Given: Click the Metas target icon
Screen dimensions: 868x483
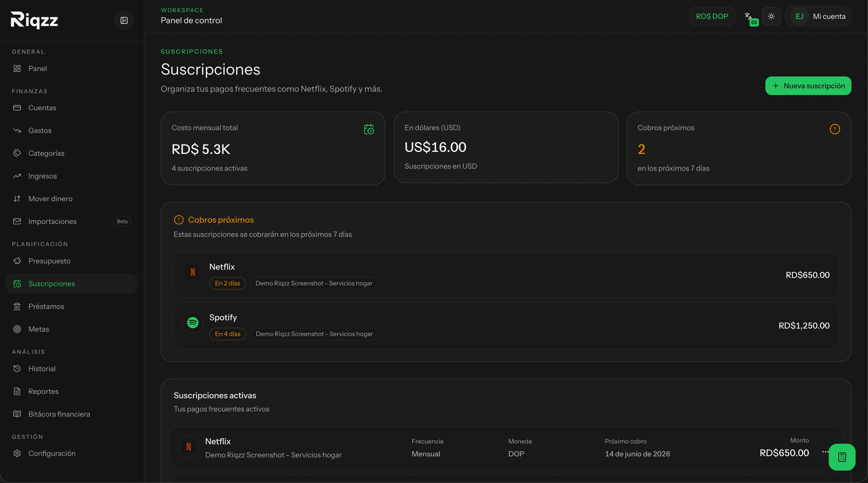Looking at the screenshot, I should click(x=17, y=329).
